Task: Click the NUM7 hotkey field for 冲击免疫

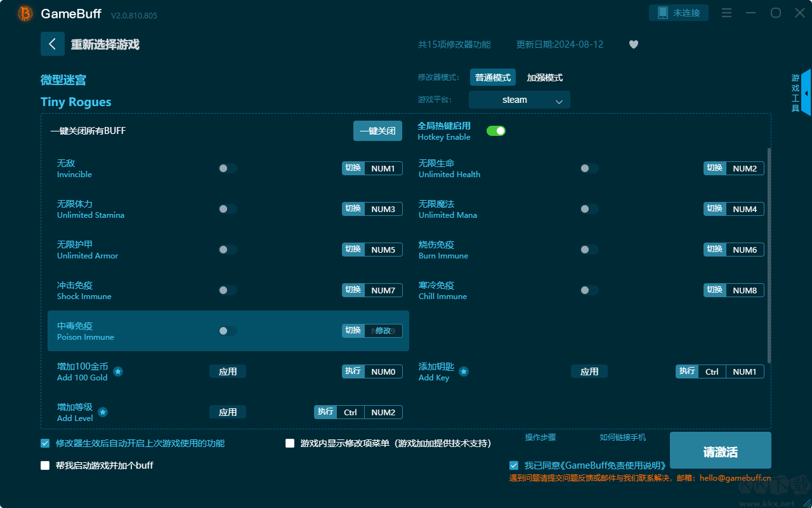Action: click(383, 290)
